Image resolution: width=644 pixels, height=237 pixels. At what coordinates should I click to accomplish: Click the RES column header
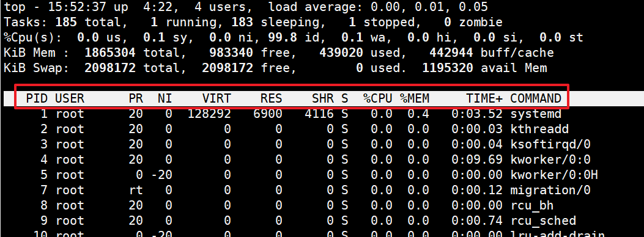272,98
